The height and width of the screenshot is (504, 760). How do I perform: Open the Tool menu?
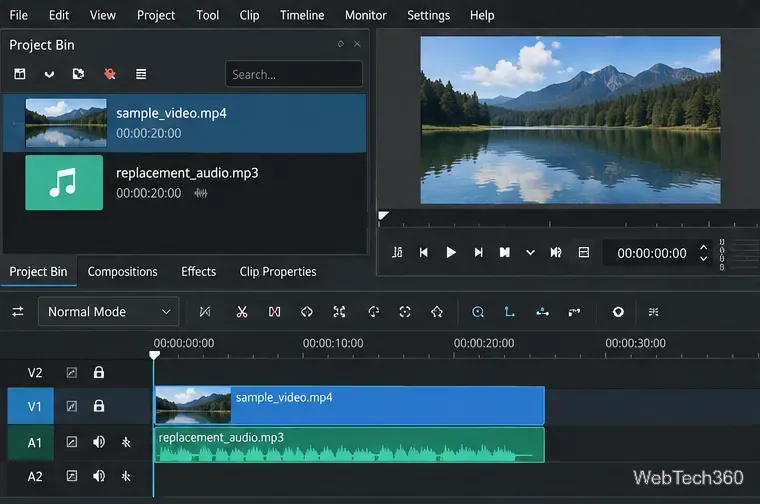[207, 16]
